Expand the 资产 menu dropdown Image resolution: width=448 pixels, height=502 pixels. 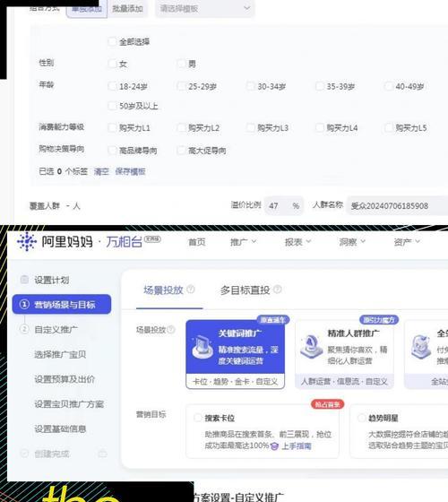(x=407, y=242)
